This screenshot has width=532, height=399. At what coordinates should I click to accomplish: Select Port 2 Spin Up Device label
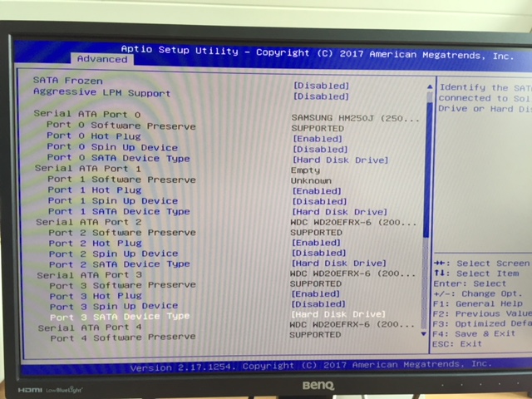(114, 254)
